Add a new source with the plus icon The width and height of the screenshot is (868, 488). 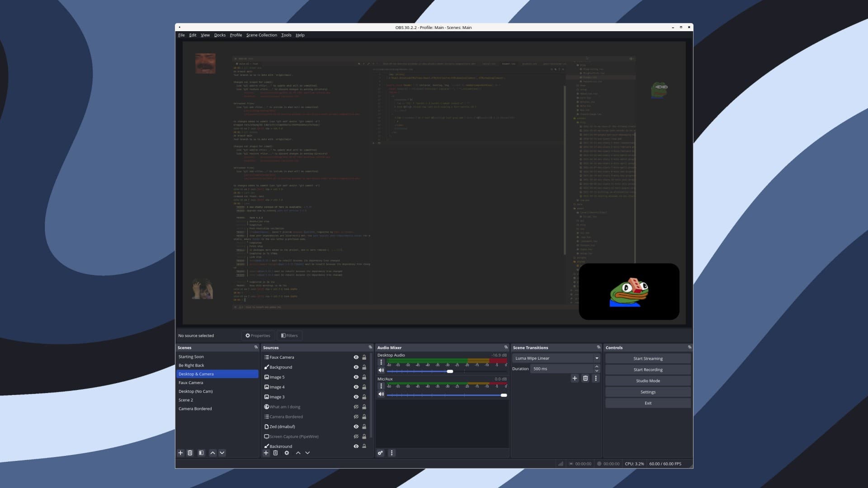[x=266, y=453]
